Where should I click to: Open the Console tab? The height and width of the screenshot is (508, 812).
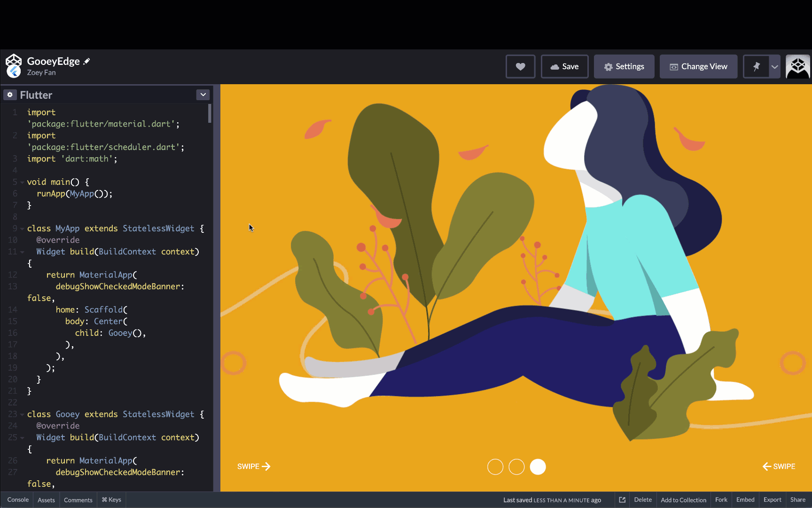(x=18, y=500)
